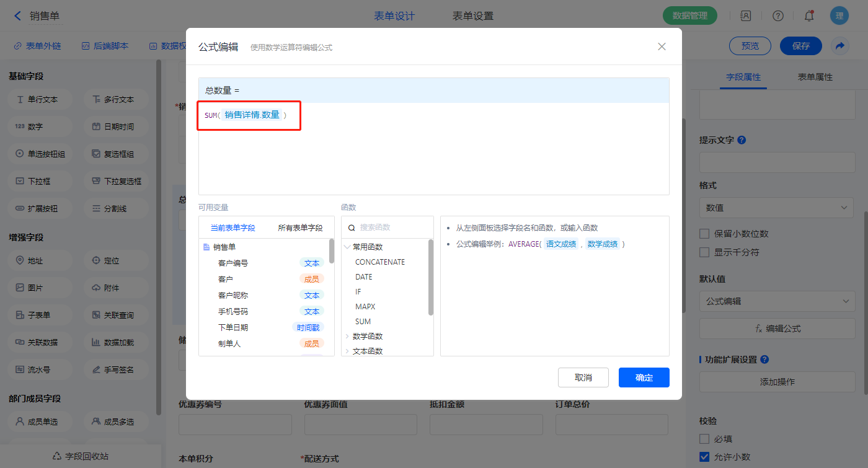Click the share arrow icon next to 保存
The width and height of the screenshot is (868, 468).
pos(840,46)
